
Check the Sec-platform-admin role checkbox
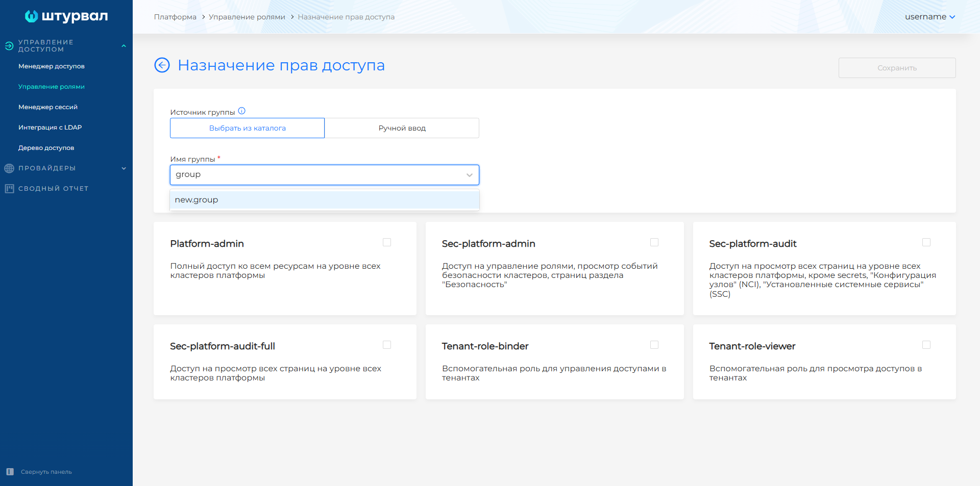[654, 242]
